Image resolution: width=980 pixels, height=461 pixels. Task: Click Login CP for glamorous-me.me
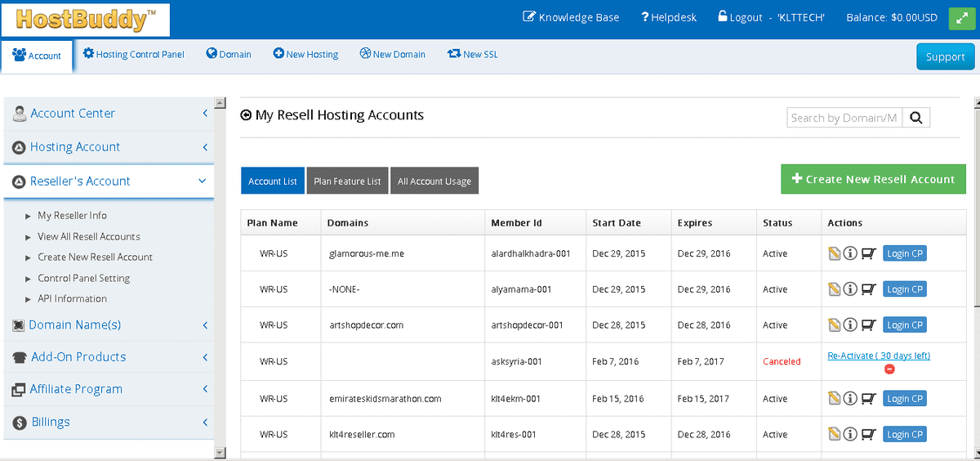tap(905, 253)
